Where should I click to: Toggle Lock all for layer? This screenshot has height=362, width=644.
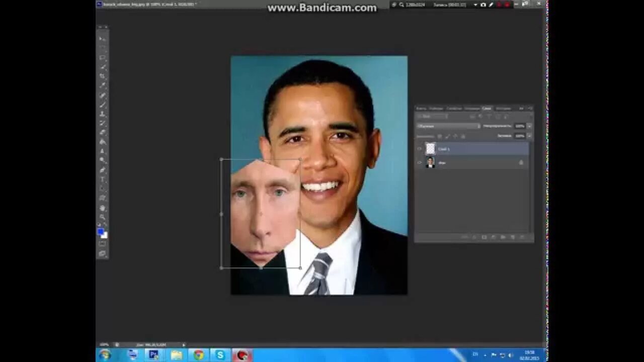463,136
